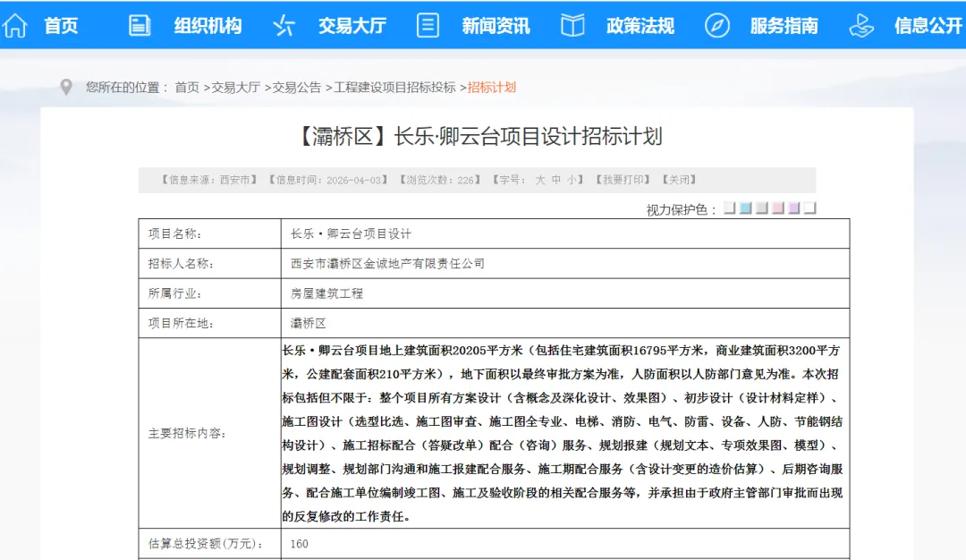Click the 组织机构 document icon

(140, 26)
